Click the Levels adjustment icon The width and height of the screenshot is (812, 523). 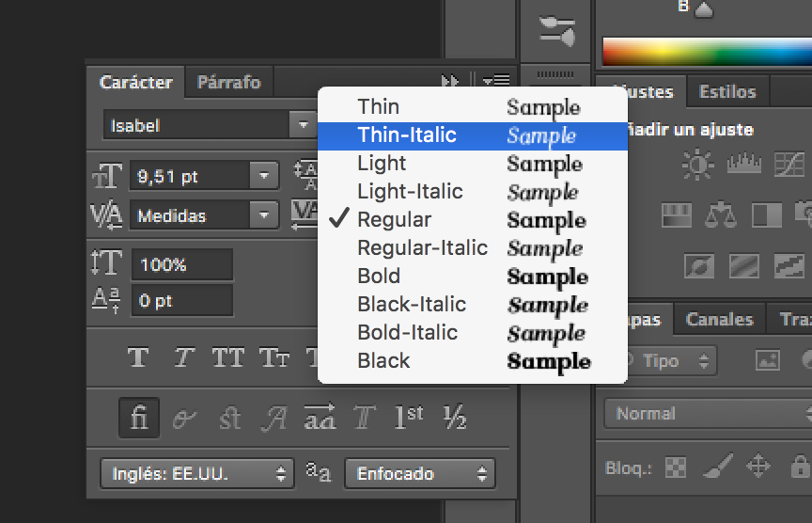click(x=742, y=166)
